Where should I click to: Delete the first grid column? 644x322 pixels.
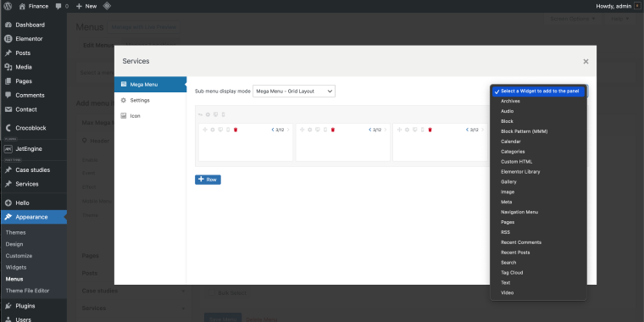pos(236,130)
